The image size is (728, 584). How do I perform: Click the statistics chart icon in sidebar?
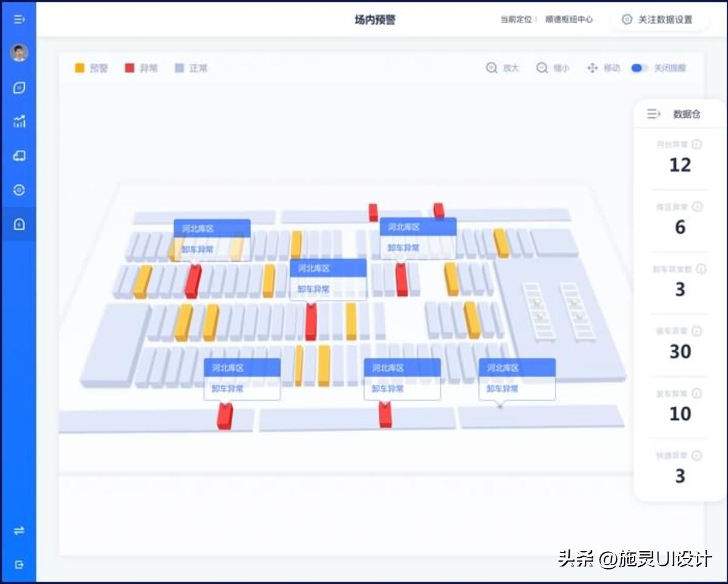point(18,121)
